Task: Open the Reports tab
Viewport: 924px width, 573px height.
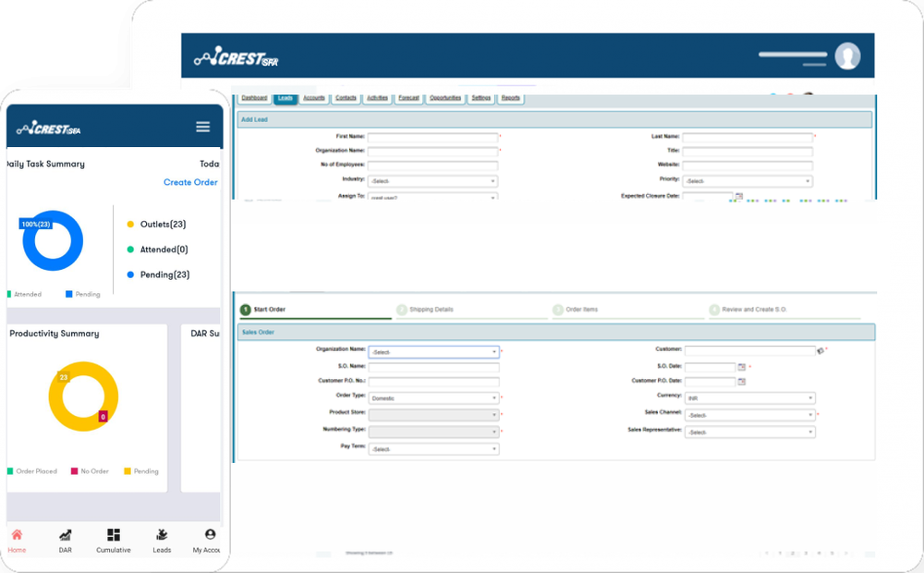Action: 511,98
